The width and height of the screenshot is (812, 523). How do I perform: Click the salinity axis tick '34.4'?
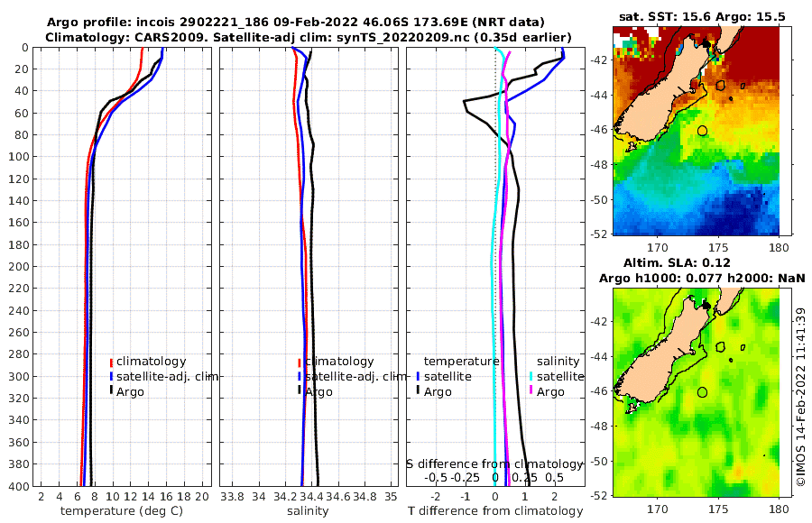point(312,497)
